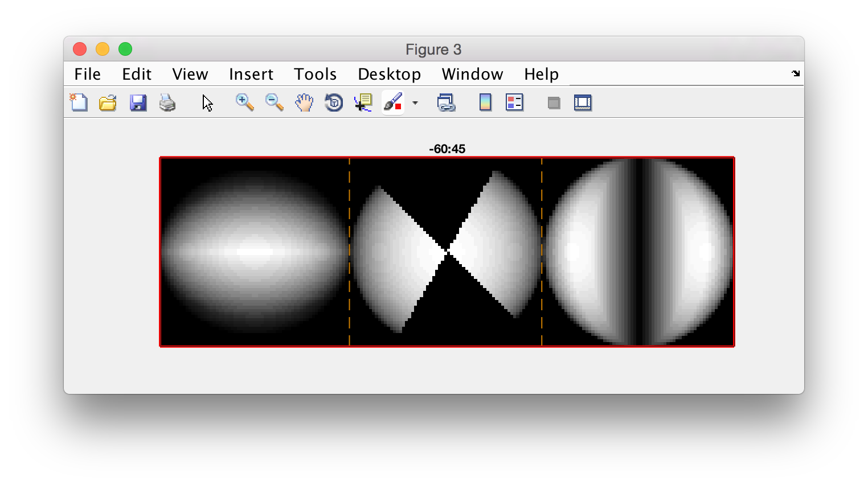
Task: Insert a colorbar from the toolbar
Action: [x=485, y=102]
